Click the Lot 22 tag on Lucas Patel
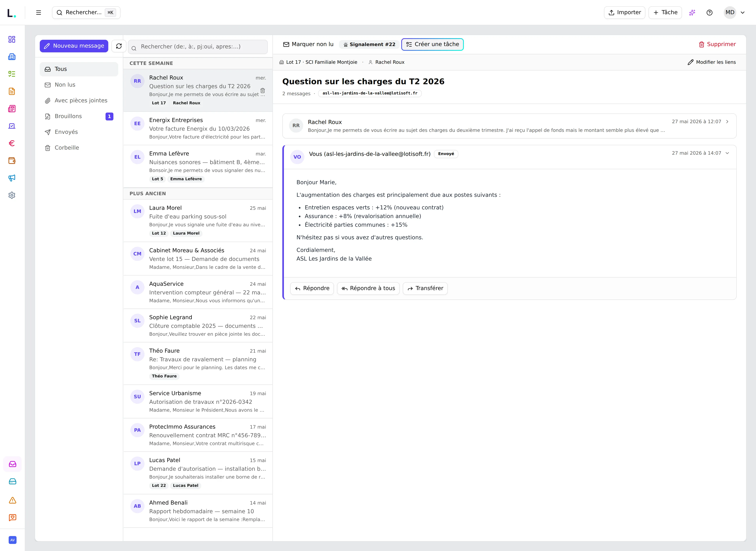This screenshot has height=551, width=756. coord(159,486)
